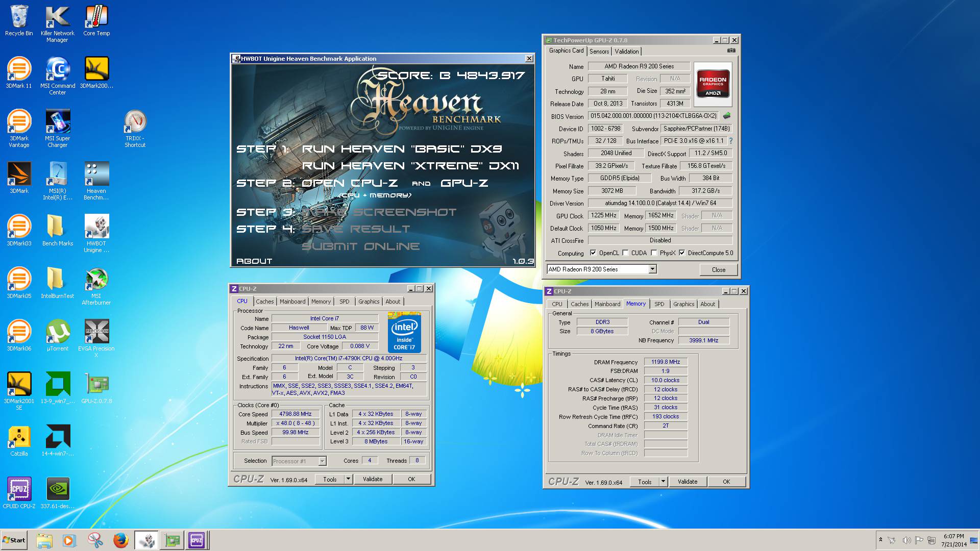Open Firefox from the taskbar
980x551 pixels.
pyautogui.click(x=120, y=540)
